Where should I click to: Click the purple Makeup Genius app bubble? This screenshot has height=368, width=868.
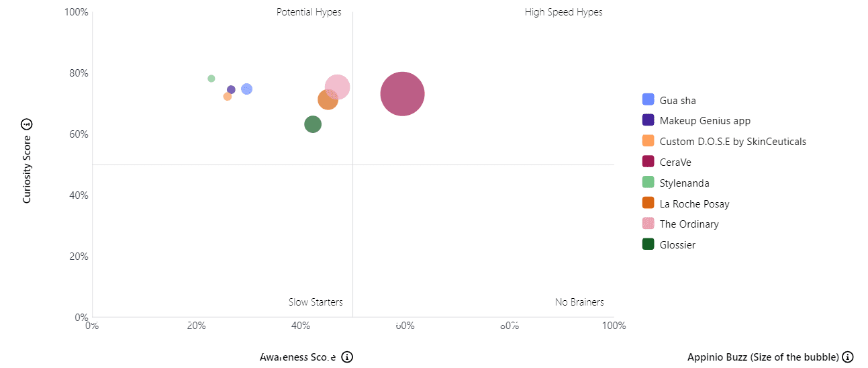click(x=231, y=89)
